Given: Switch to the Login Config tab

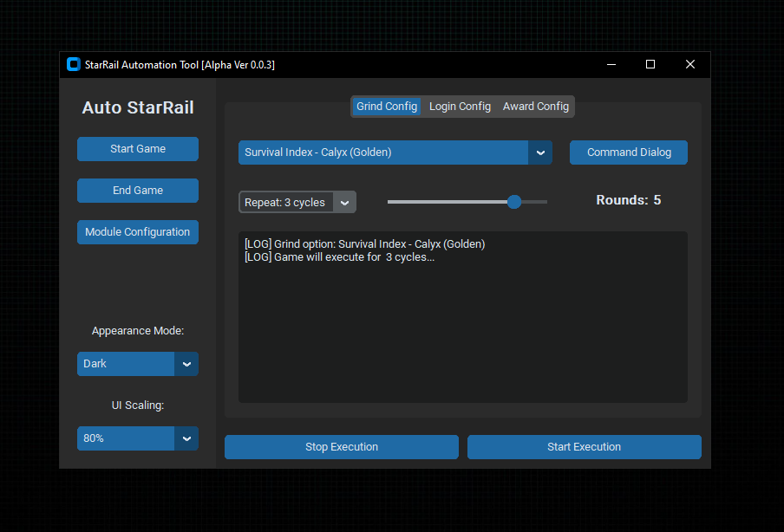Looking at the screenshot, I should pos(460,107).
